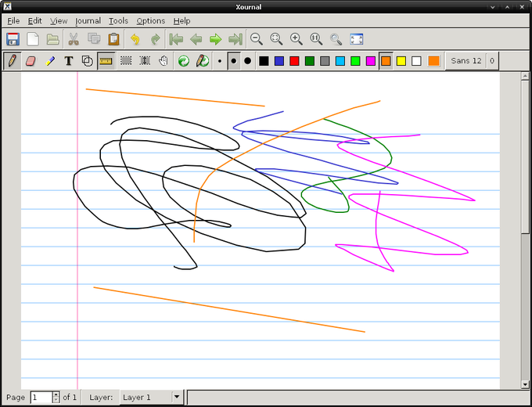Viewport: 532px width, 407px height.
Task: Pick the magenta color swatch
Action: point(371,61)
